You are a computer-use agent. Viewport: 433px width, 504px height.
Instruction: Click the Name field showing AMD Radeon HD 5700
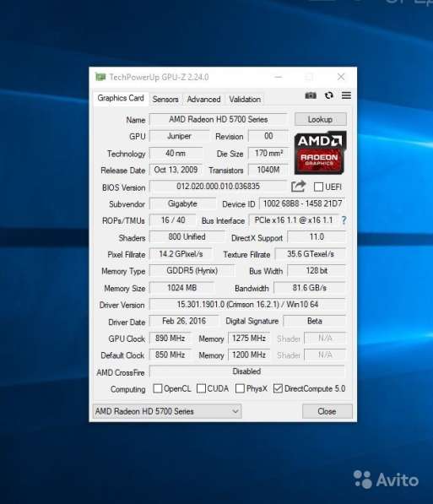pos(218,119)
